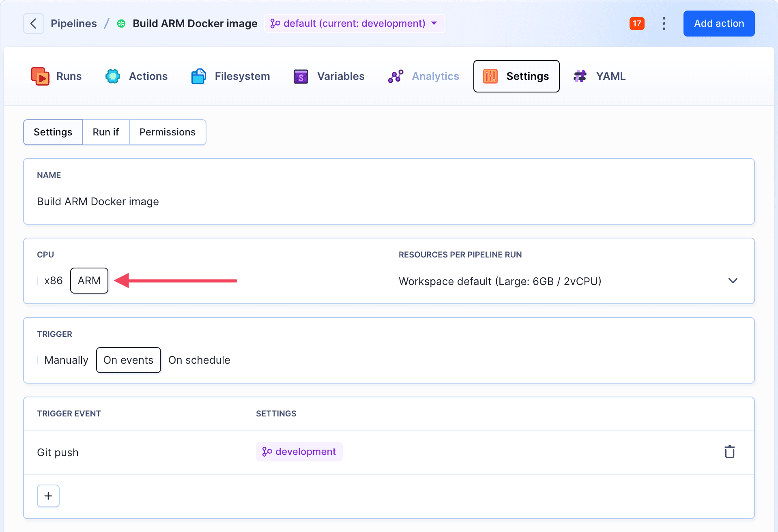This screenshot has height=532, width=778.
Task: Click the Variables dollar icon
Action: pos(301,76)
